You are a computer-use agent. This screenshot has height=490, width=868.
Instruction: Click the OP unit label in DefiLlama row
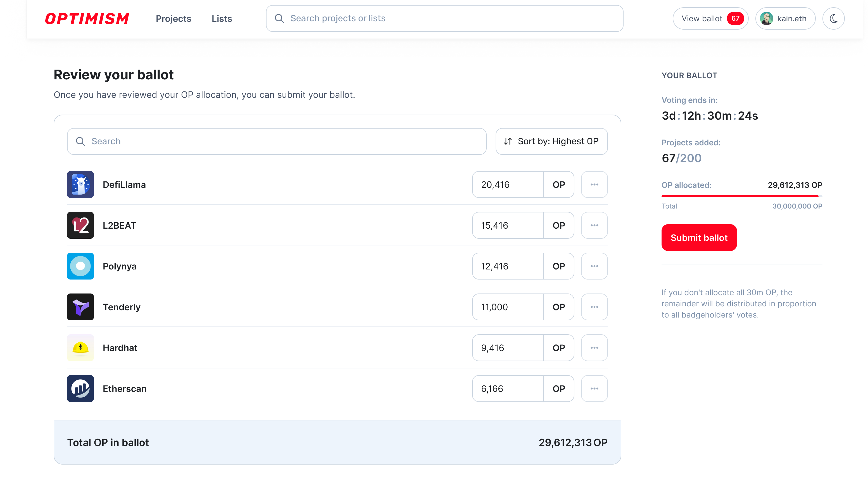coord(558,184)
